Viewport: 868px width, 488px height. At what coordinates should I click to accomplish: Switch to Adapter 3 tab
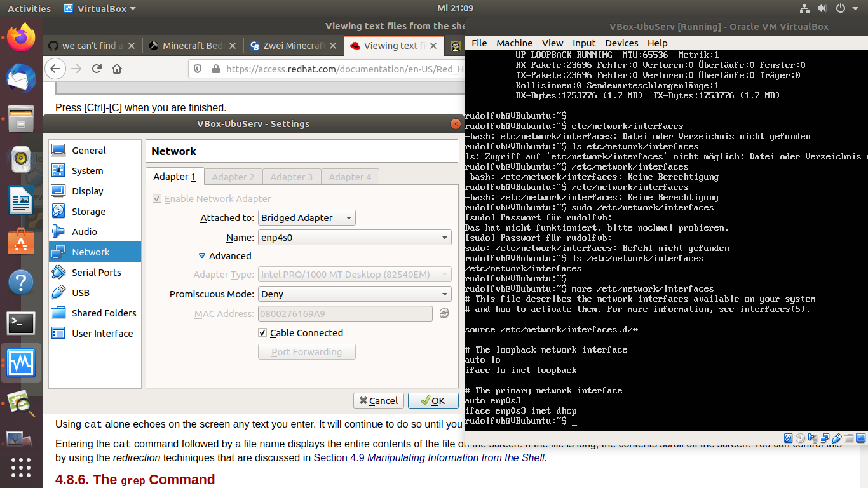tap(292, 177)
